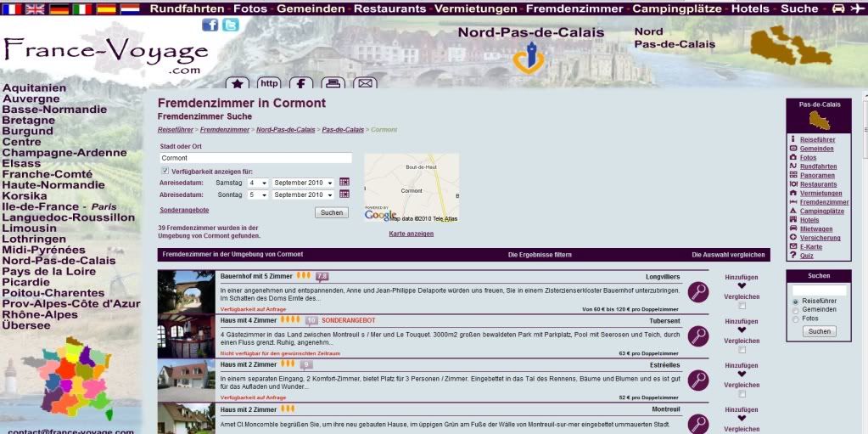Open Rundfahrten in top menu
Screen dimensions: 868x434
[x=188, y=8]
